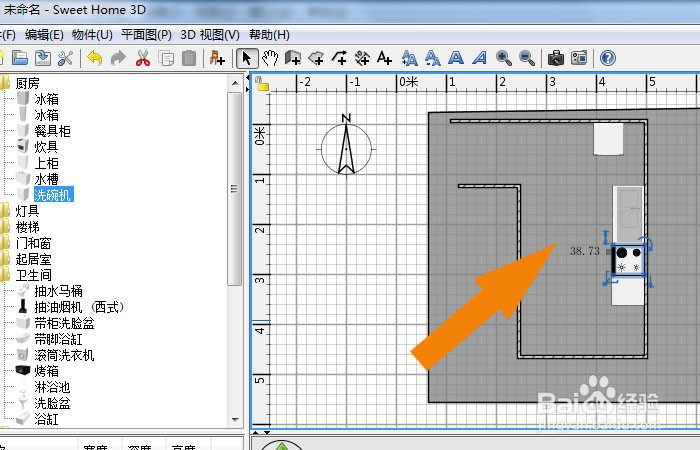The height and width of the screenshot is (450, 700).
Task: Select 带脚浴缸 in the catalog
Action: 58,339
